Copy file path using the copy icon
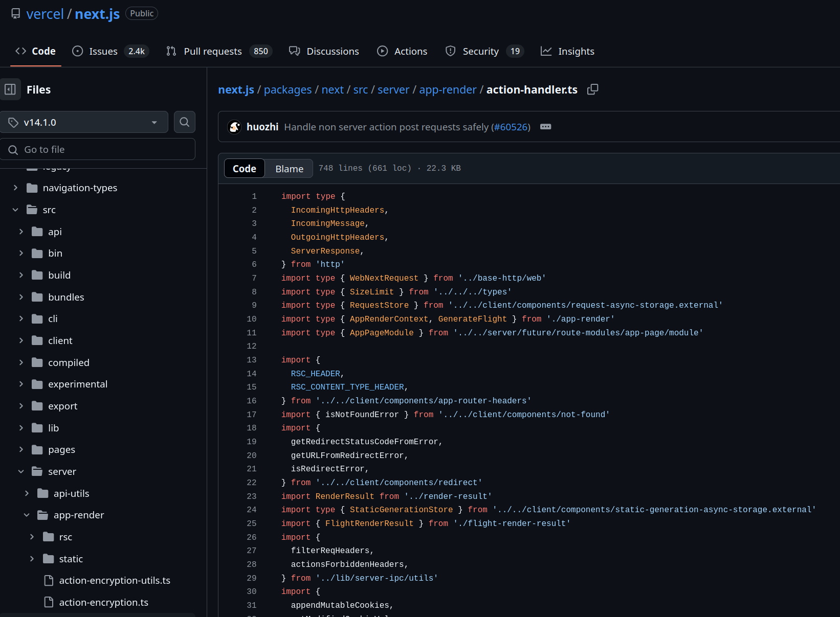The width and height of the screenshot is (840, 617). click(x=592, y=89)
